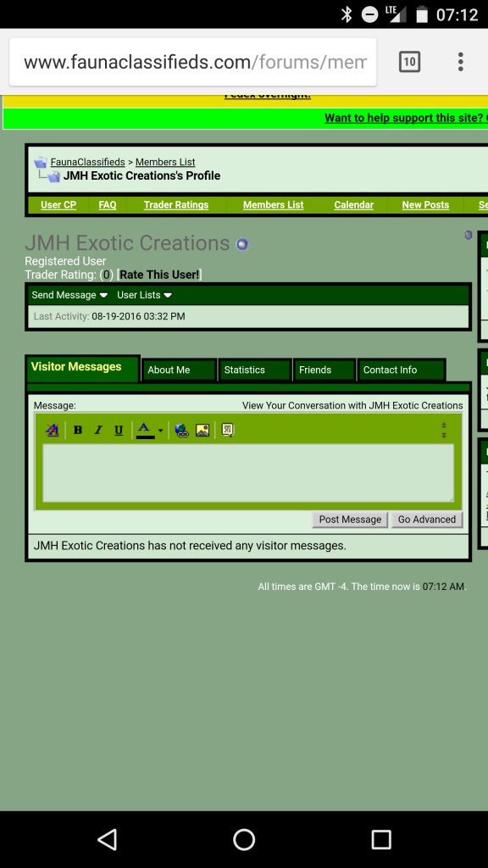
Task: Expand the User Lists dropdown
Action: pyautogui.click(x=144, y=295)
